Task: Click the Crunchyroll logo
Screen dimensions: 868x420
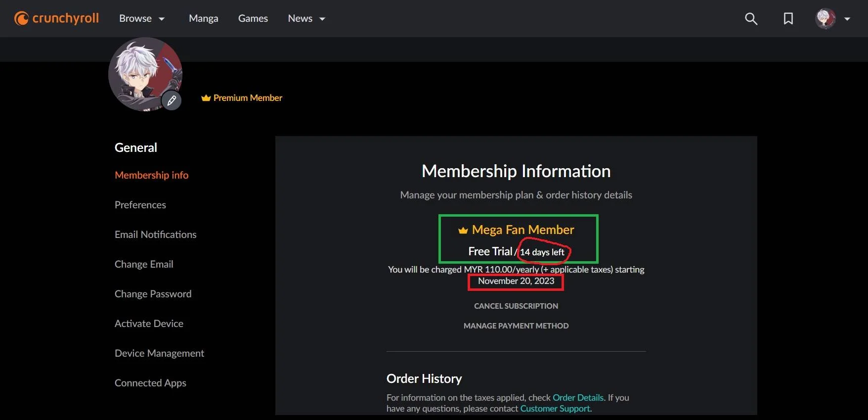Action: (56, 18)
